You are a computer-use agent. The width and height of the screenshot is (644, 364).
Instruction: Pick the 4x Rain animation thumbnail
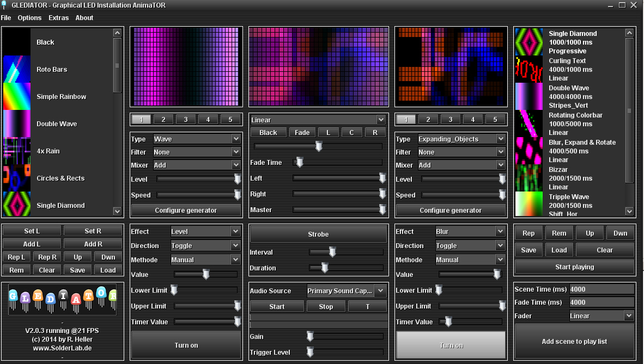[x=17, y=151]
